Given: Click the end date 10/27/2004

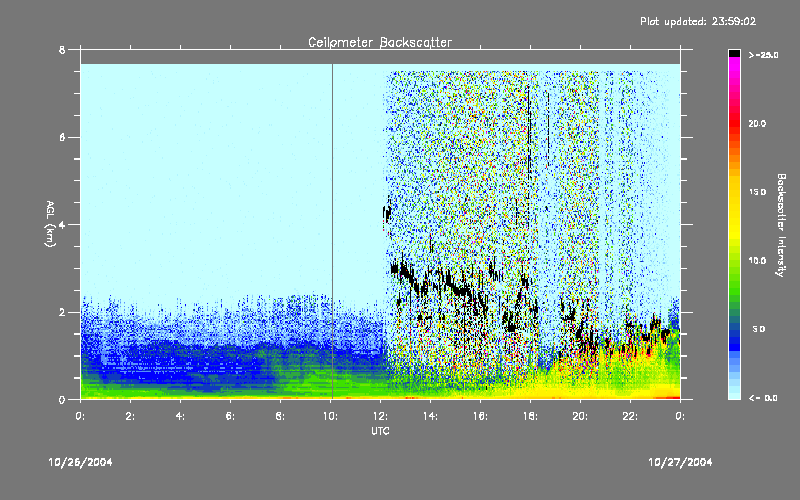Looking at the screenshot, I should point(680,462).
